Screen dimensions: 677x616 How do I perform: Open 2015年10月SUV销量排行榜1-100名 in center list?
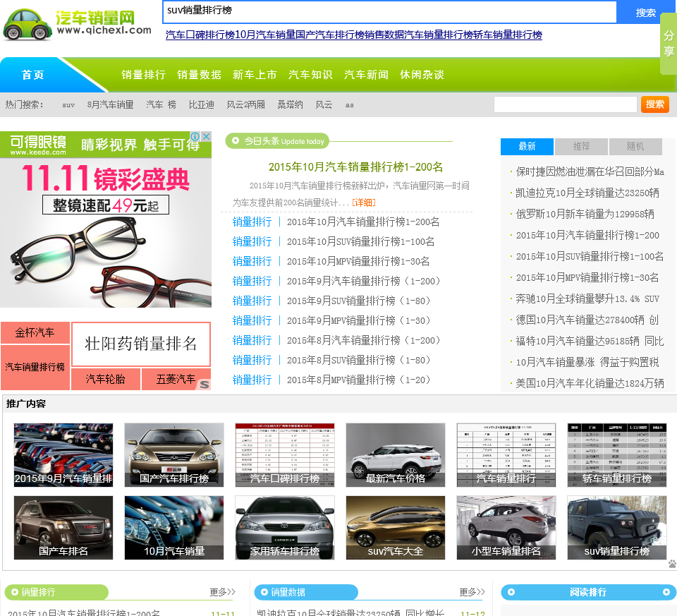pos(360,241)
